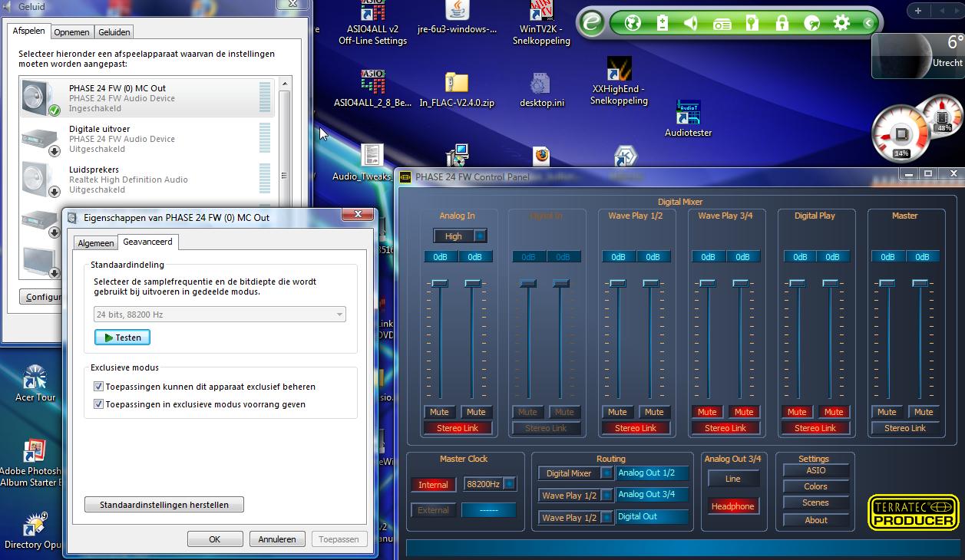Select the Acer Tour desktop icon

point(35,384)
